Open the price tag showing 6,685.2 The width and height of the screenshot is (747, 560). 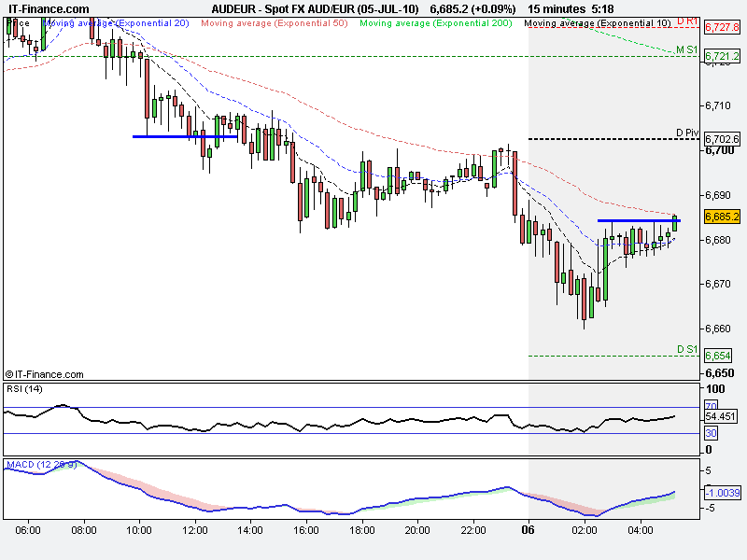[720, 218]
